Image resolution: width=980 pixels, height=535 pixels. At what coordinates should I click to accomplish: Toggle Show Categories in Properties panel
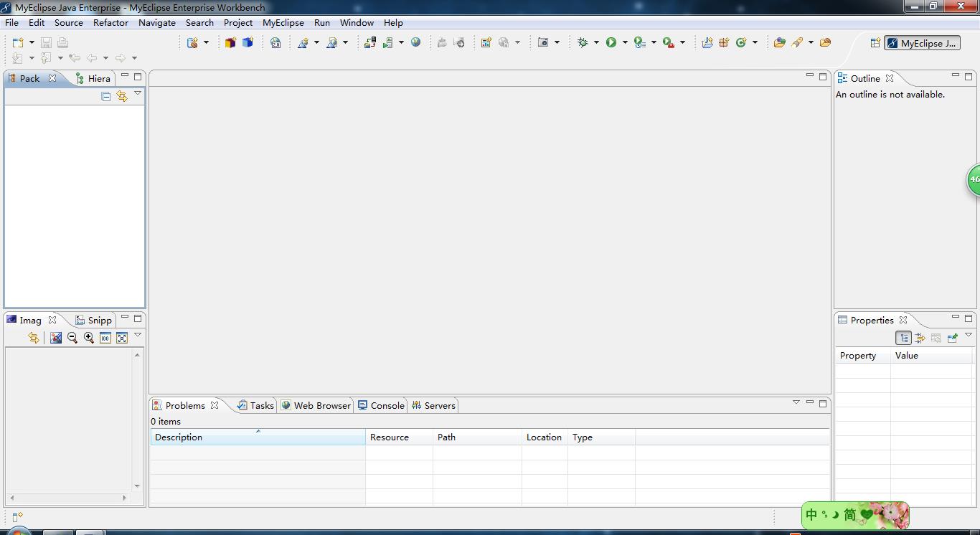[904, 338]
